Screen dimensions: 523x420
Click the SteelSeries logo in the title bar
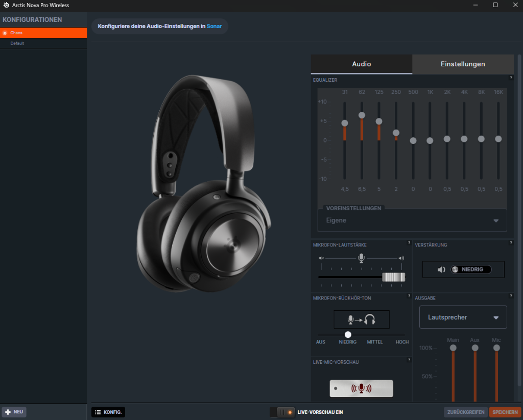pos(6,5)
